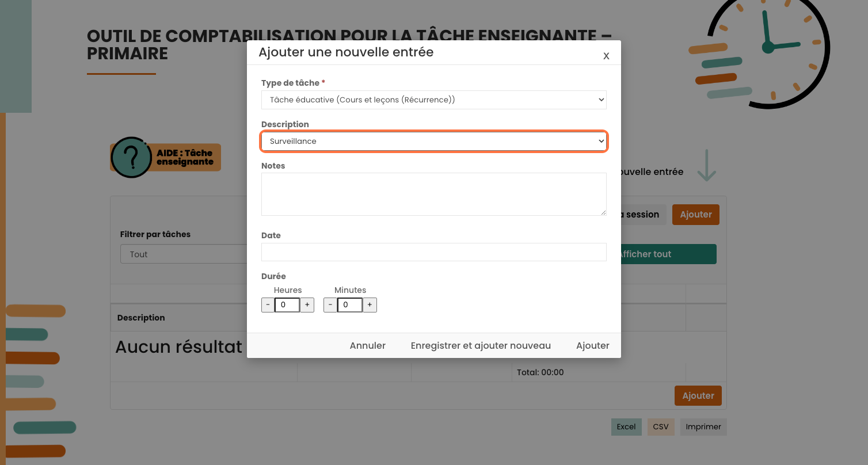Open the Type de tâche dropdown
868x465 pixels.
pyautogui.click(x=433, y=100)
